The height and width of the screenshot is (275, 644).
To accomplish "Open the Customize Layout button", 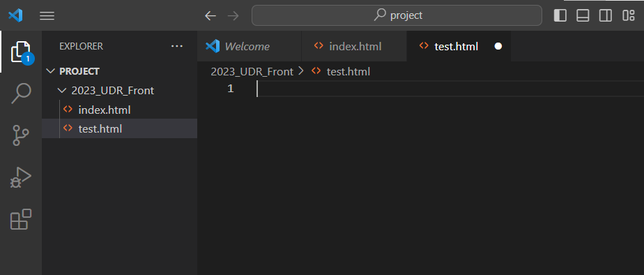I will pos(629,15).
